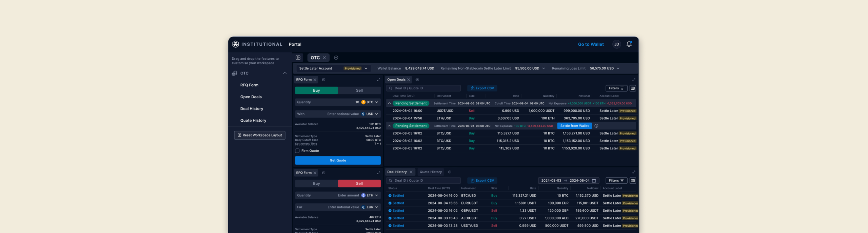Open Filters in the Deal History panel
The width and height of the screenshot is (868, 233).
(616, 181)
